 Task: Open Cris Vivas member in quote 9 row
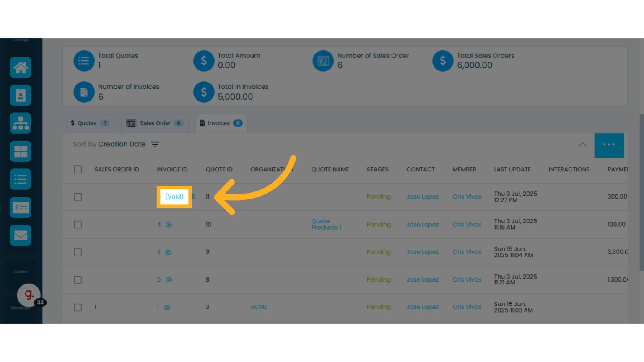point(467,252)
